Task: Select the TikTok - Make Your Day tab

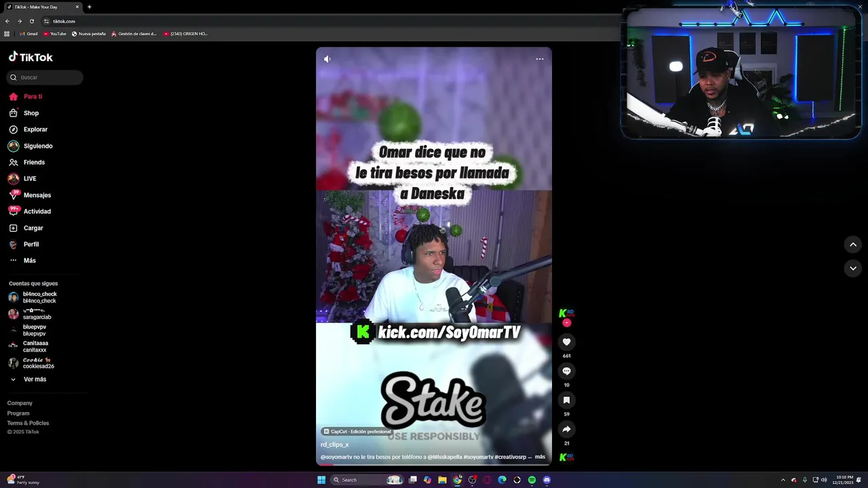Action: pyautogui.click(x=42, y=7)
